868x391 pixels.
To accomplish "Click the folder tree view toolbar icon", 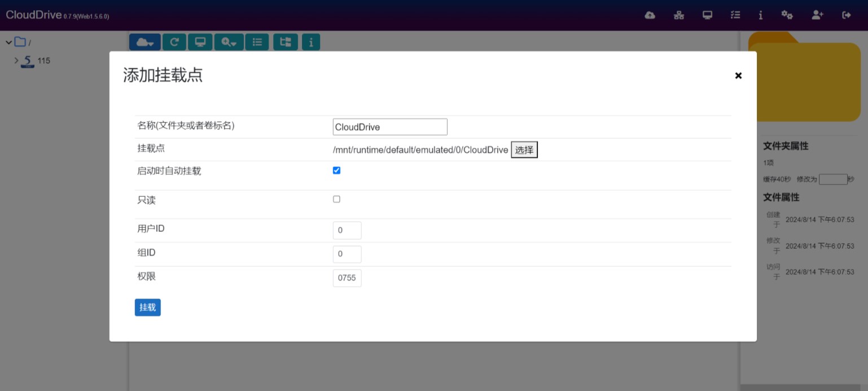I will pyautogui.click(x=286, y=42).
